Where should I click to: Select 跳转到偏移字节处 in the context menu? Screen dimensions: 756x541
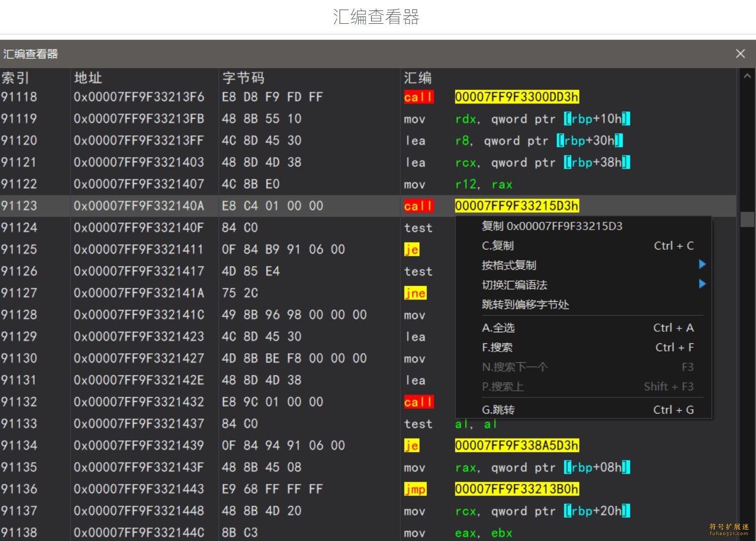[x=525, y=305]
